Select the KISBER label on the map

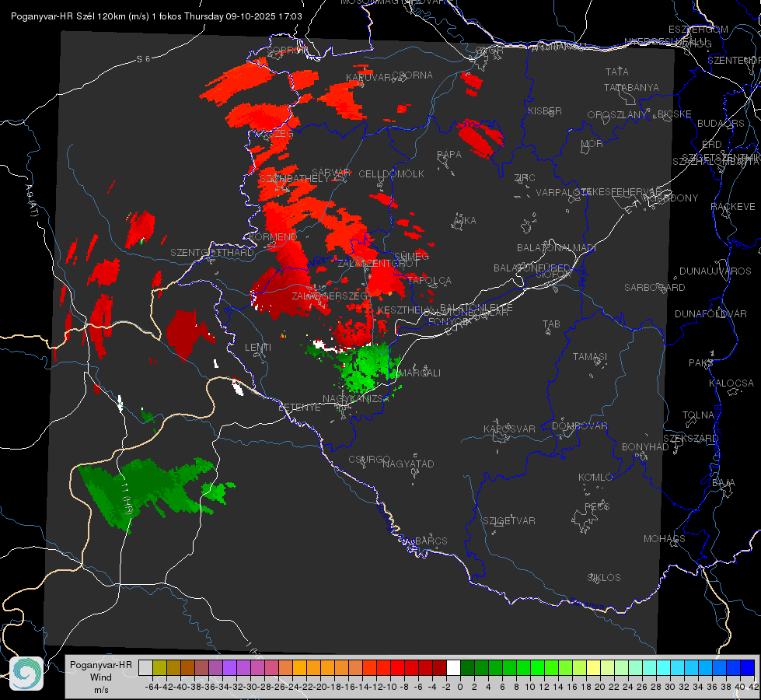[545, 110]
